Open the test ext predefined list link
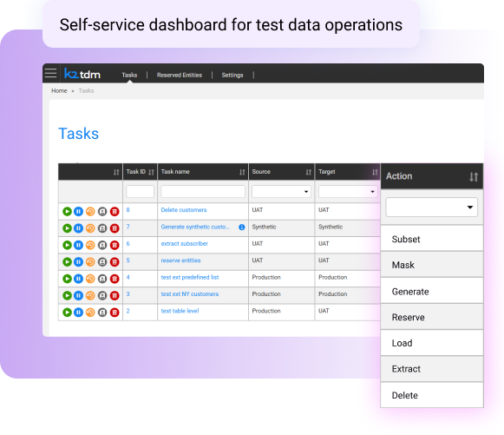Image resolution: width=504 pixels, height=435 pixels. point(190,277)
